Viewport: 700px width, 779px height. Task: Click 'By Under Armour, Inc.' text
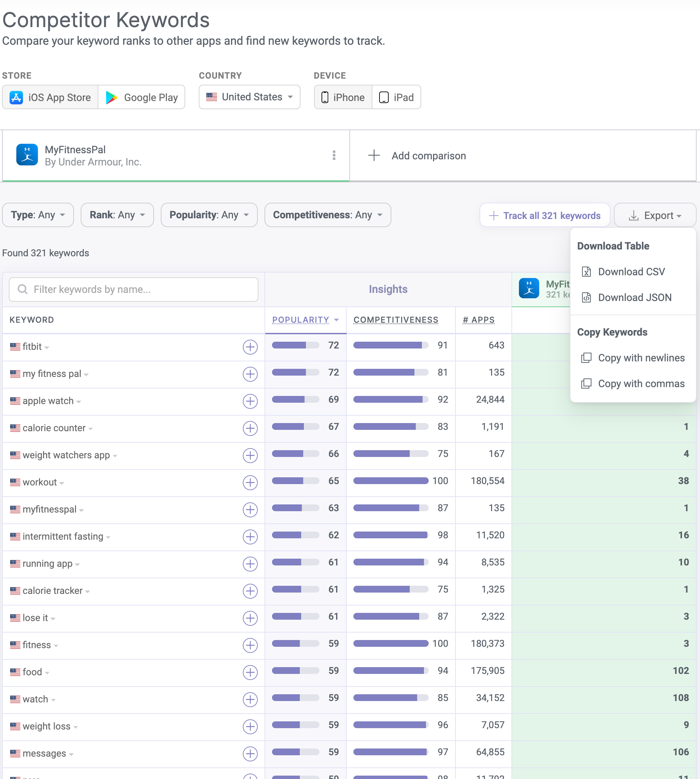[x=93, y=162]
